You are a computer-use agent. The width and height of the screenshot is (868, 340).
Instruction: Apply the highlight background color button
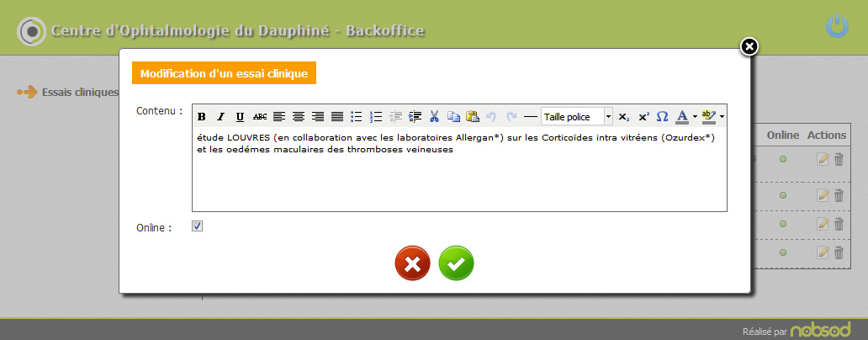[x=708, y=117]
